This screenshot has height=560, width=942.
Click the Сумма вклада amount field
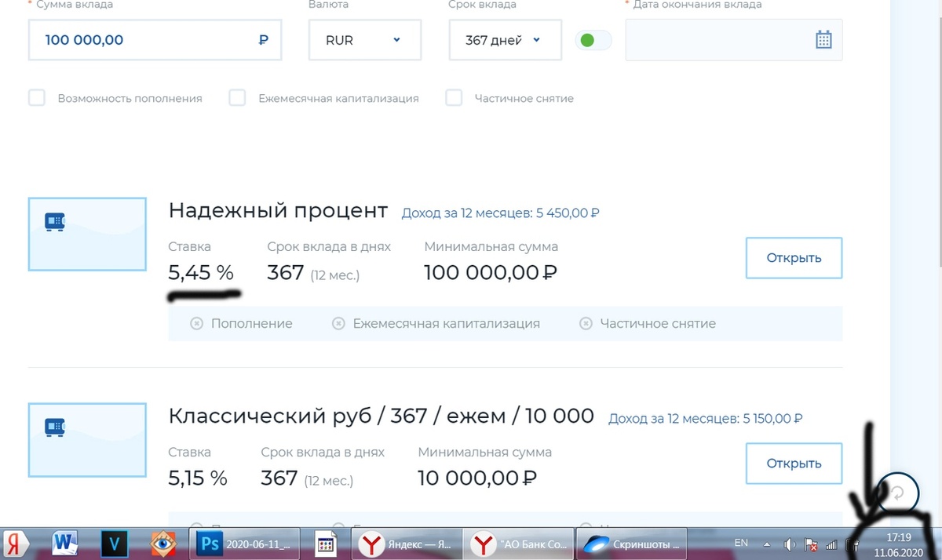[155, 39]
